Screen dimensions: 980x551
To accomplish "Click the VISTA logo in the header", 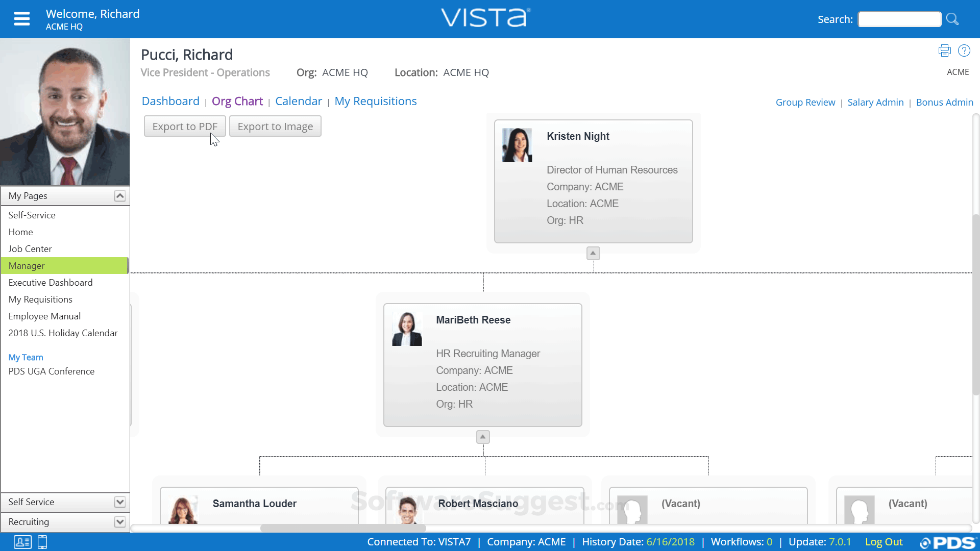I will tap(485, 17).
